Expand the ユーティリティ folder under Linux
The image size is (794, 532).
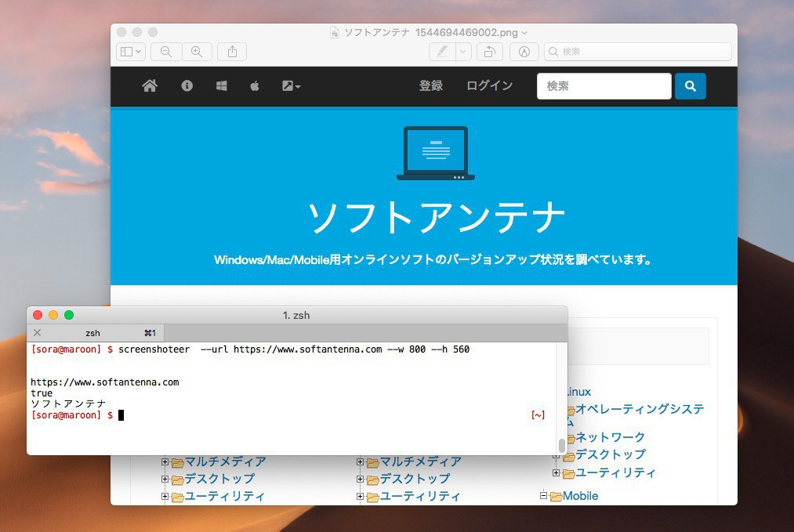click(x=556, y=472)
